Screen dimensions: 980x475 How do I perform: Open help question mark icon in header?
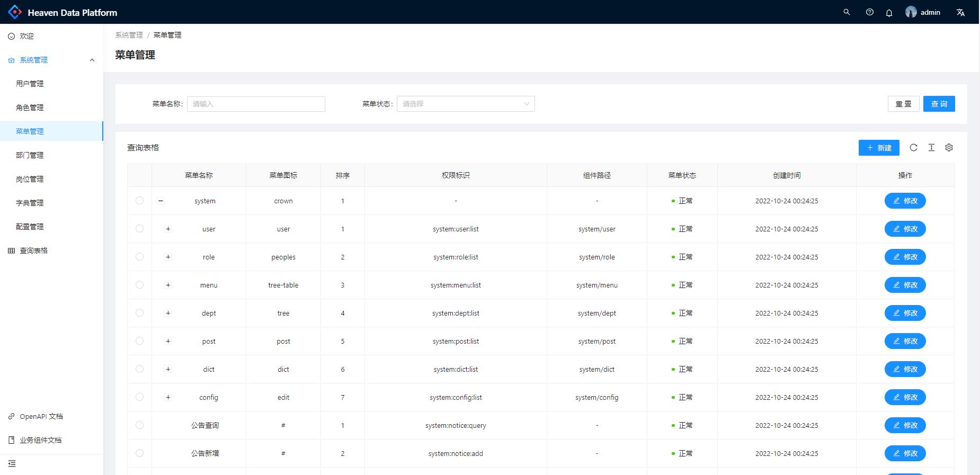coord(869,12)
